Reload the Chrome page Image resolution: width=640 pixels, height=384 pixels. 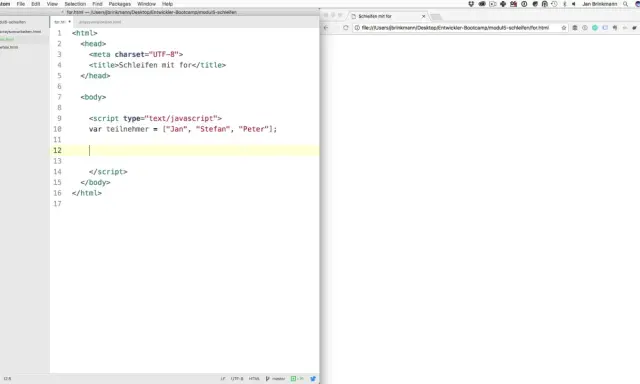[346, 28]
